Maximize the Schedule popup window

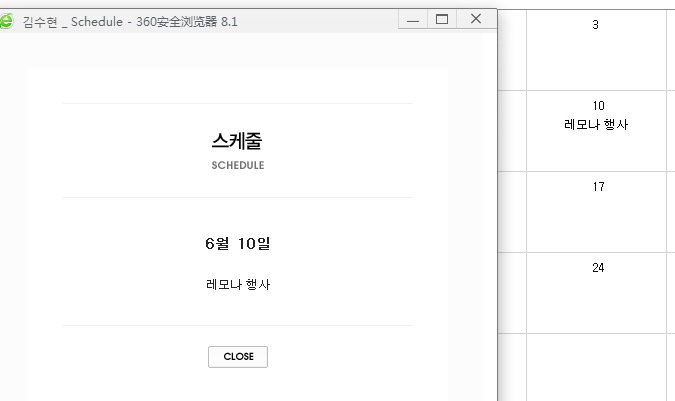coord(442,19)
